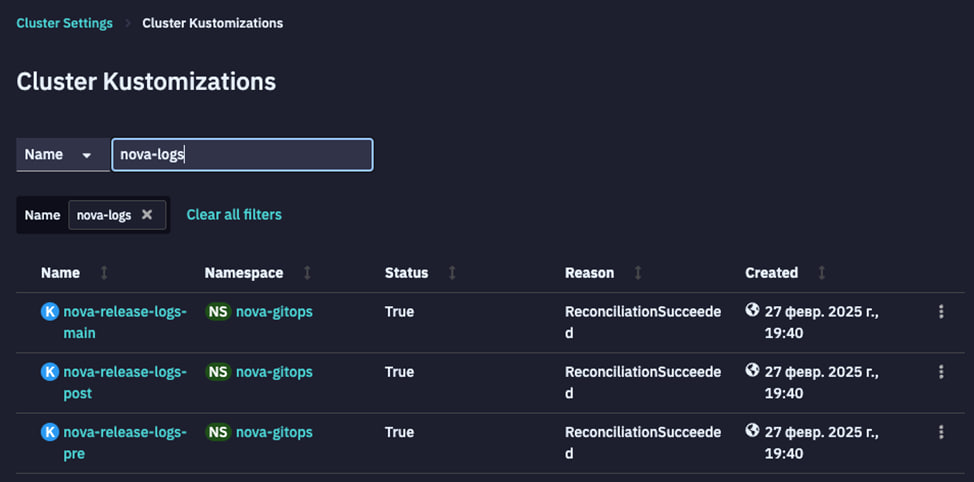Screen dimensions: 974x482
Task: Click created date in nova-release-logs-post row
Action: coord(822,383)
